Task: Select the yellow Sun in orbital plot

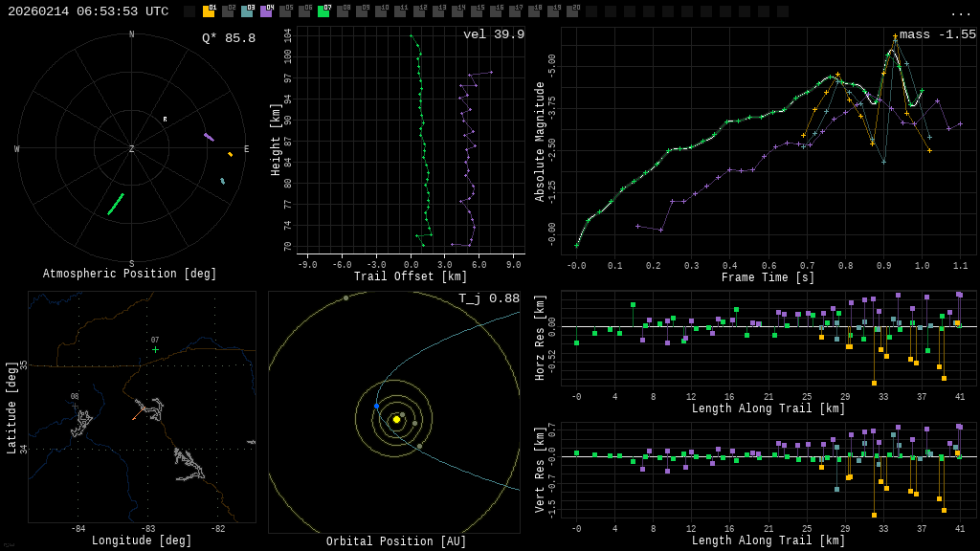Action: point(396,419)
